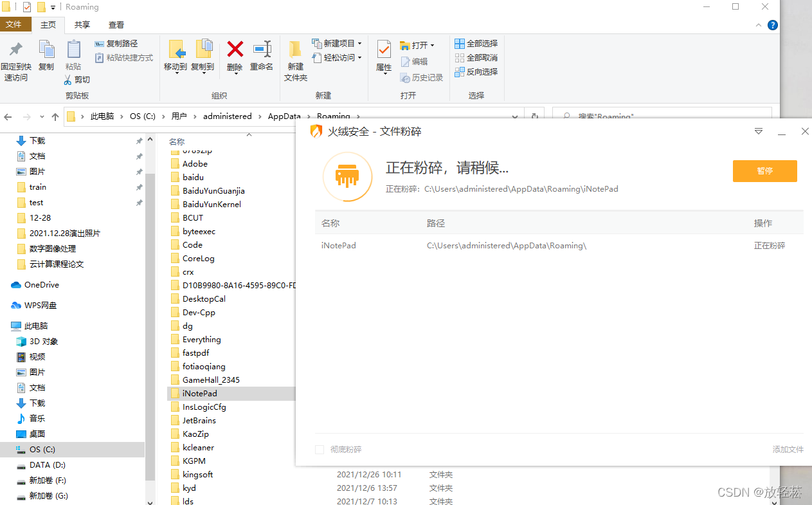This screenshot has height=505, width=812.
Task: Sort by the 名称 column header
Action: (x=177, y=142)
